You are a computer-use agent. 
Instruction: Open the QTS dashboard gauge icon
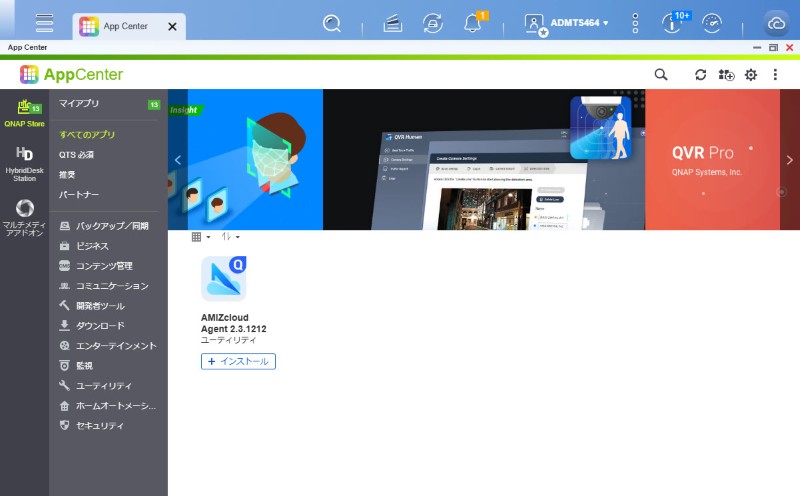tap(713, 24)
